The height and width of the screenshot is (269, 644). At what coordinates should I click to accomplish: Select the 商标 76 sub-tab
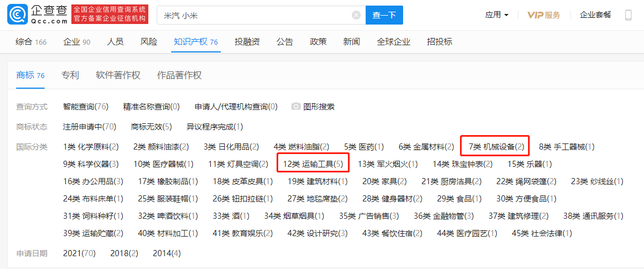point(31,75)
